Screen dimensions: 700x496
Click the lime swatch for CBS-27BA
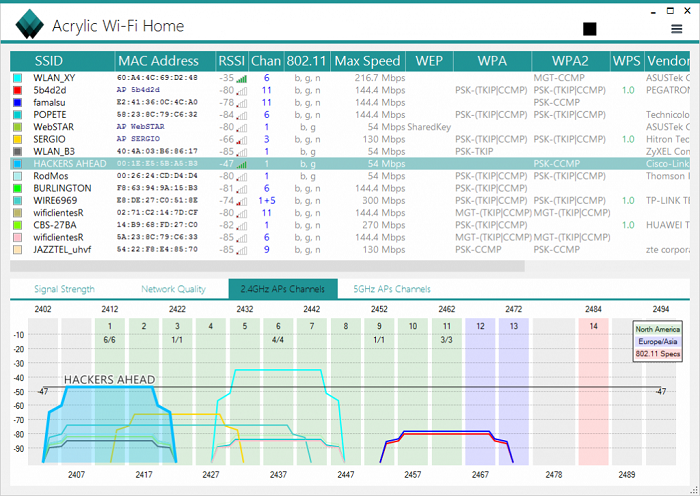[17, 225]
